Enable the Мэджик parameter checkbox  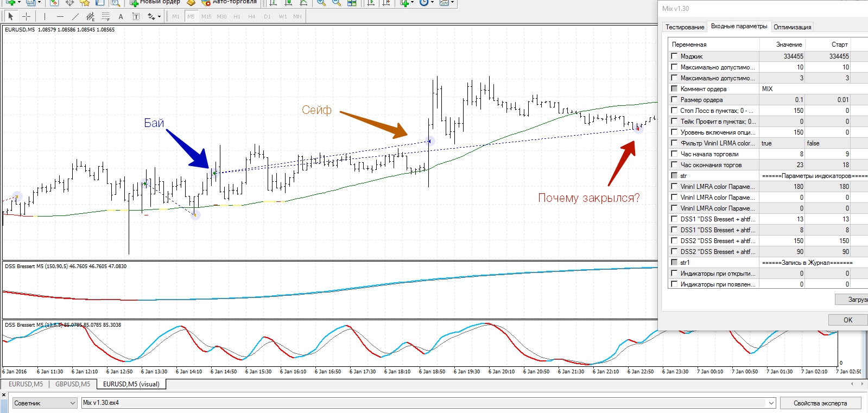(x=674, y=56)
